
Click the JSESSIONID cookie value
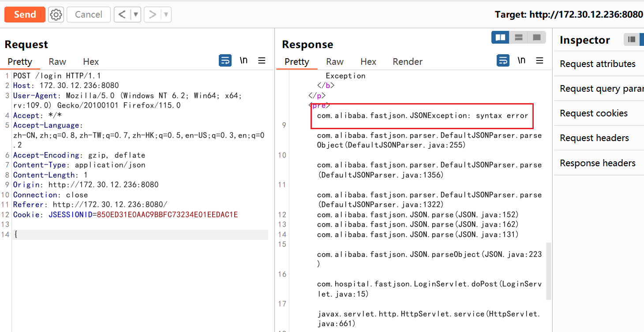coord(167,215)
